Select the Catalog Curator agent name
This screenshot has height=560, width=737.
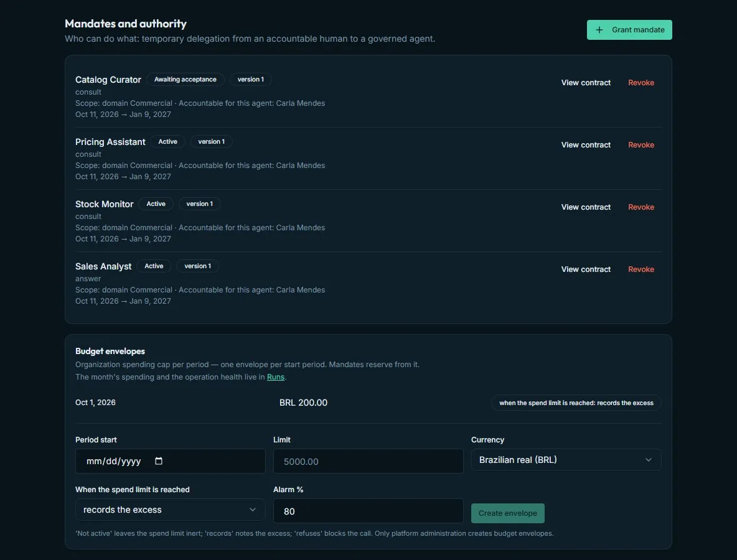[108, 80]
